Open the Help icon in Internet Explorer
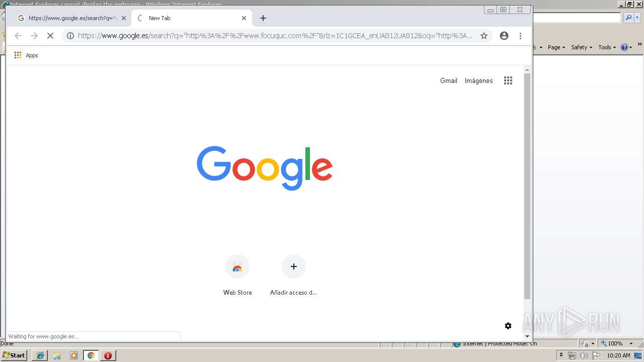Viewport: 644px width, 362px height. click(x=624, y=47)
